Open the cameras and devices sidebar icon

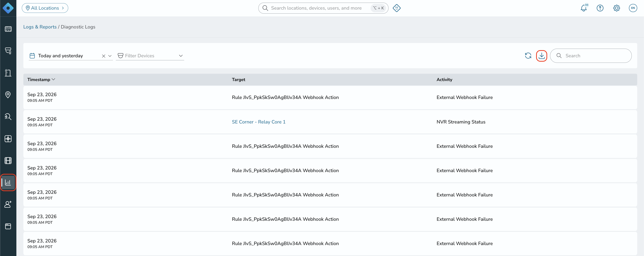tap(8, 51)
